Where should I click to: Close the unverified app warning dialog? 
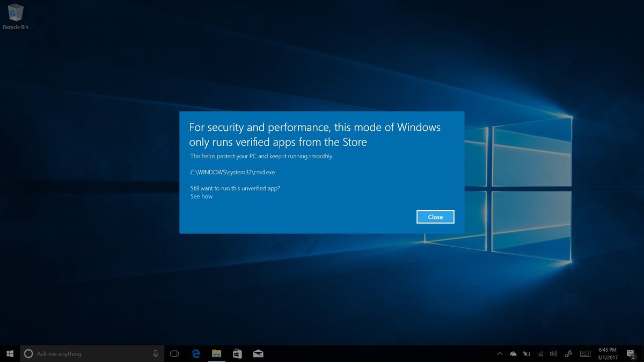pos(435,217)
